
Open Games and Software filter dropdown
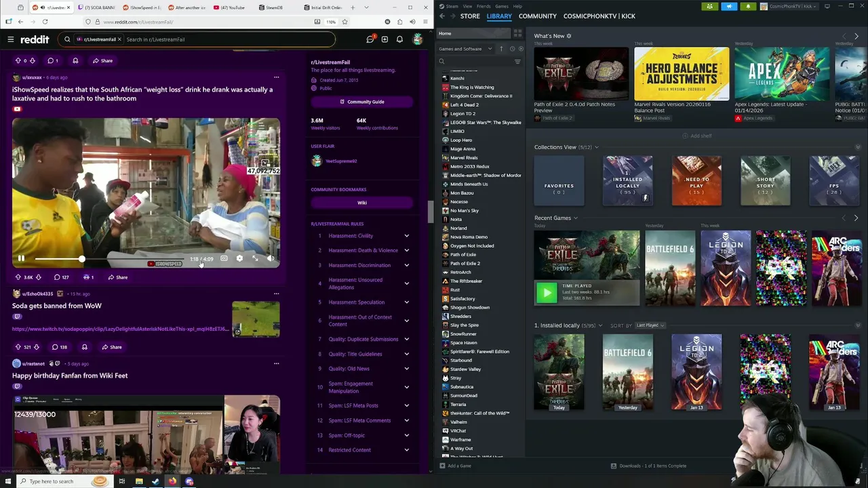pyautogui.click(x=465, y=49)
